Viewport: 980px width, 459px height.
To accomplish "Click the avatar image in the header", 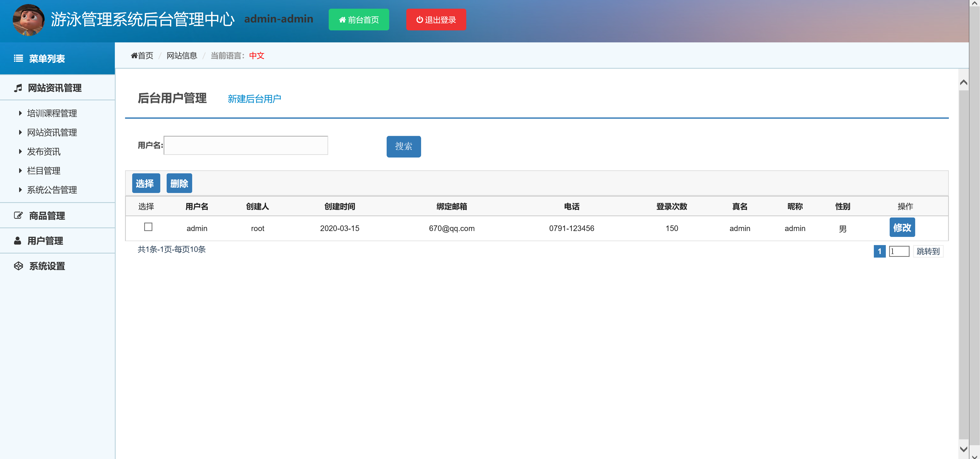I will [29, 20].
